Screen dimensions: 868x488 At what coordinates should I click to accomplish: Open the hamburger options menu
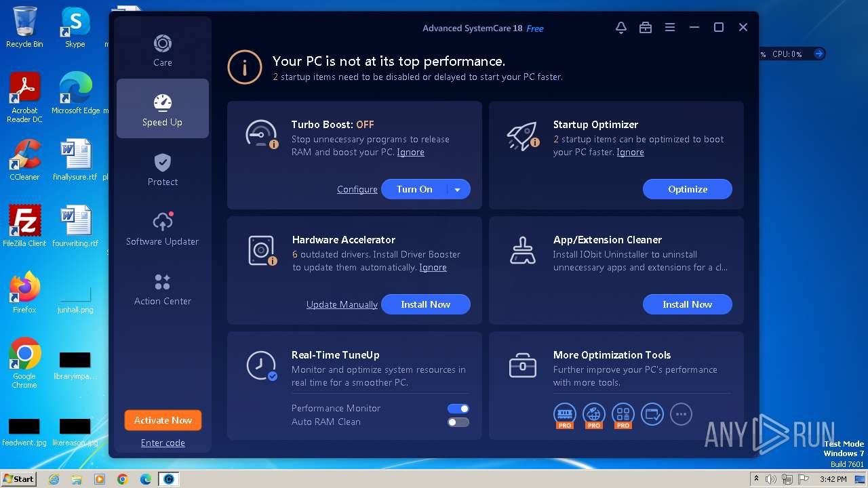coord(669,27)
